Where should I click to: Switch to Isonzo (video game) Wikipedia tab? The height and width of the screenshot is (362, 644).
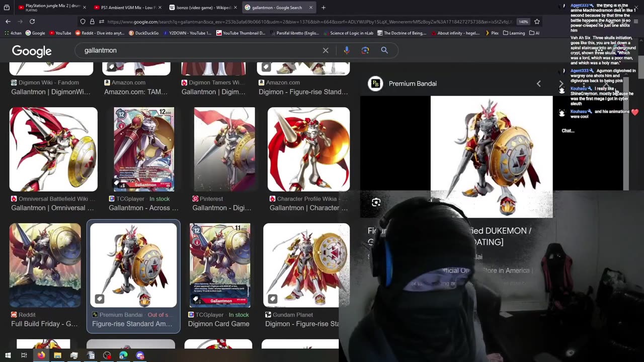point(201,8)
